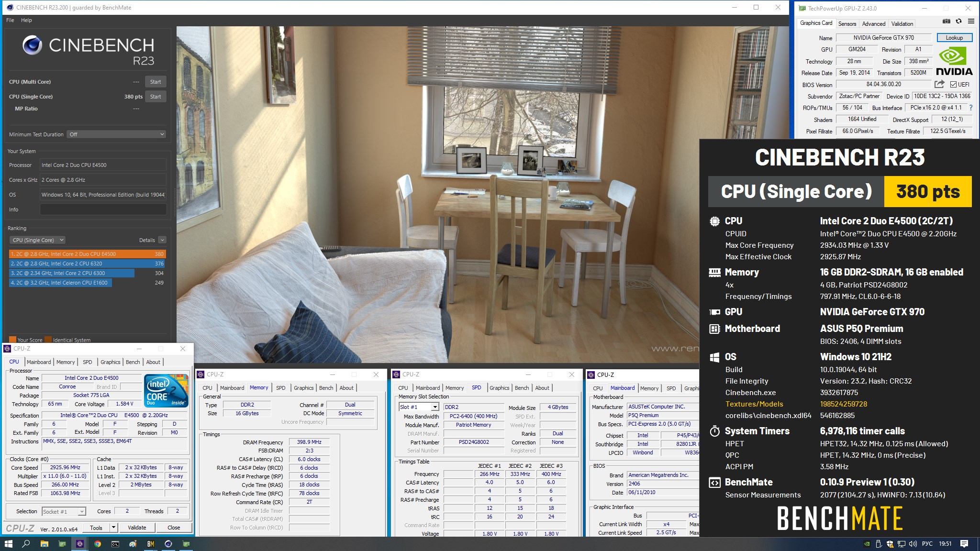
Task: Open the Windows Security shield tray icon
Action: click(890, 544)
